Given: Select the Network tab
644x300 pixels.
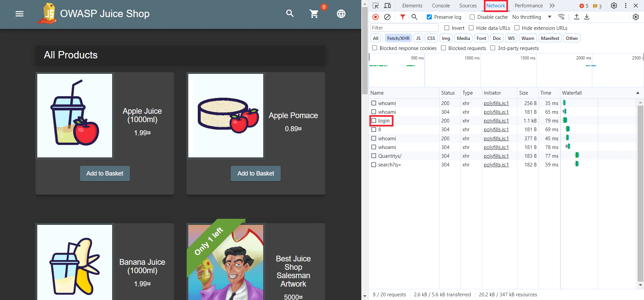Looking at the screenshot, I should click(x=496, y=6).
